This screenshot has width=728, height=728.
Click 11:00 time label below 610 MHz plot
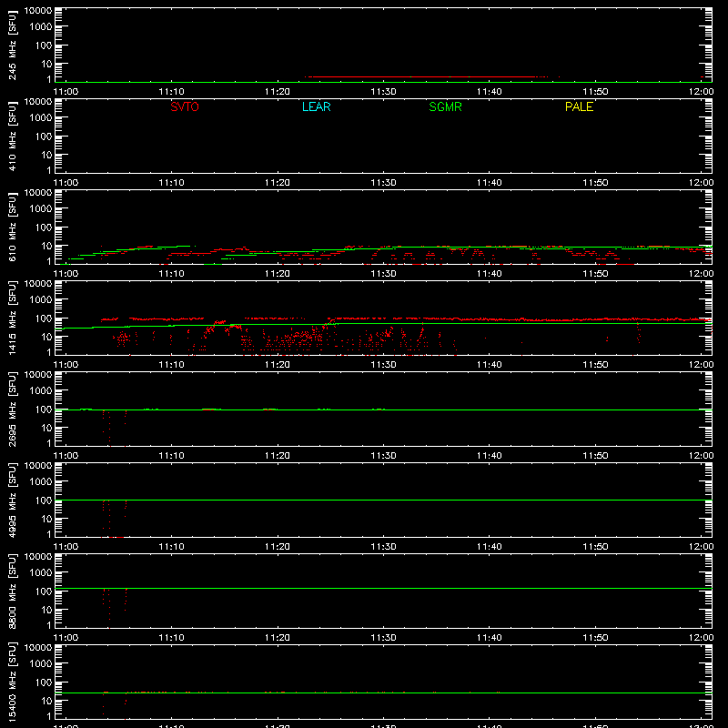66,274
